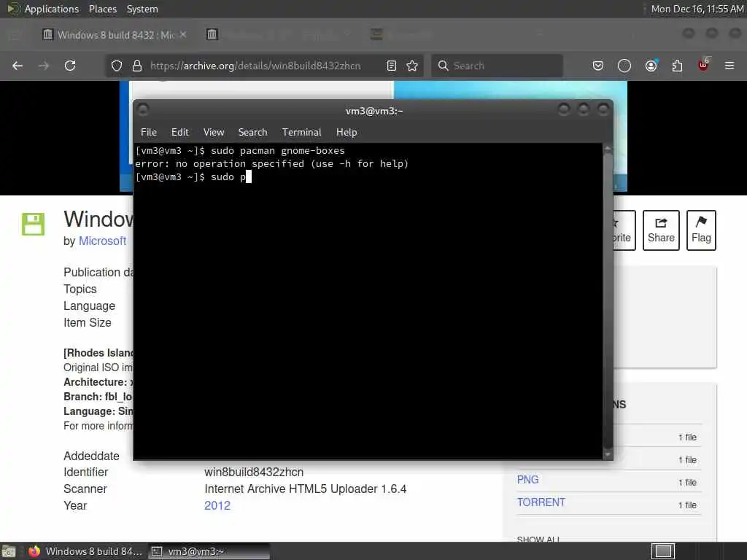
Task: Open the terminal File menu
Action: pyautogui.click(x=149, y=133)
